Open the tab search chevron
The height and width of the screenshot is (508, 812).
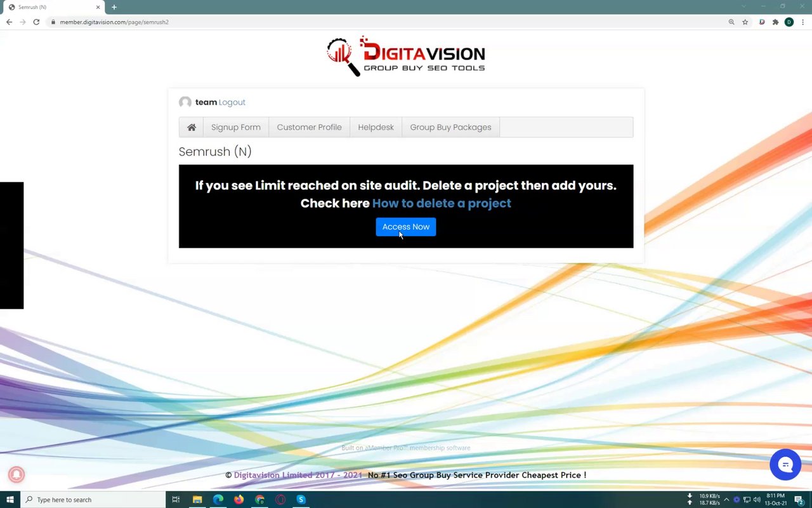click(743, 6)
